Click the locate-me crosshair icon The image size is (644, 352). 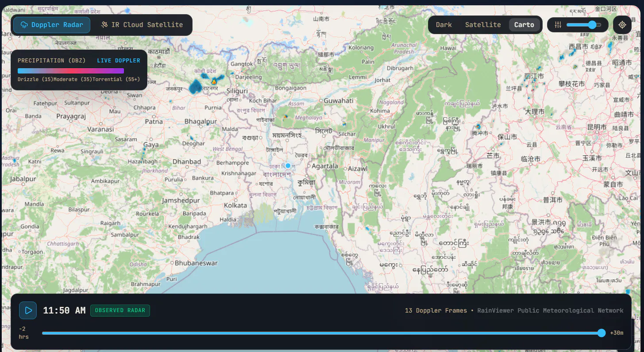coord(622,25)
